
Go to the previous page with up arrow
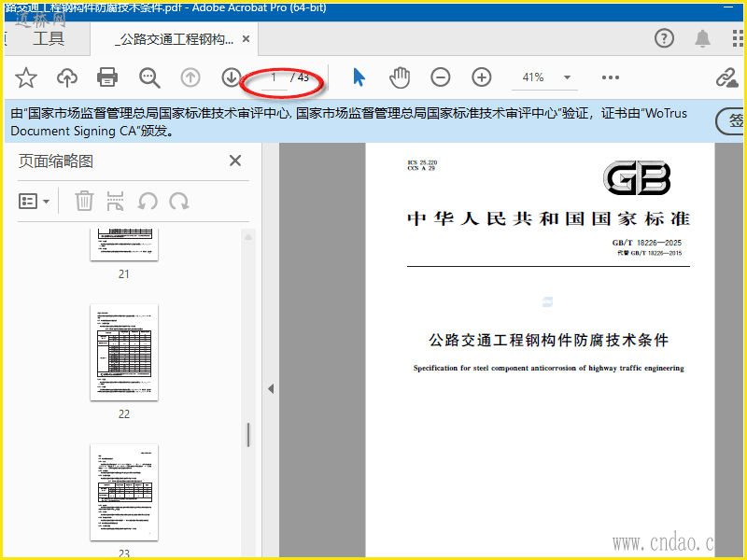[190, 77]
